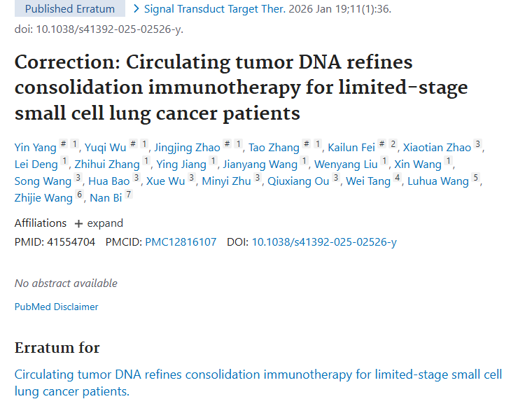Click affiliation superscript 4 after Wei Tang
The height and width of the screenshot is (399, 532).
pos(398,178)
